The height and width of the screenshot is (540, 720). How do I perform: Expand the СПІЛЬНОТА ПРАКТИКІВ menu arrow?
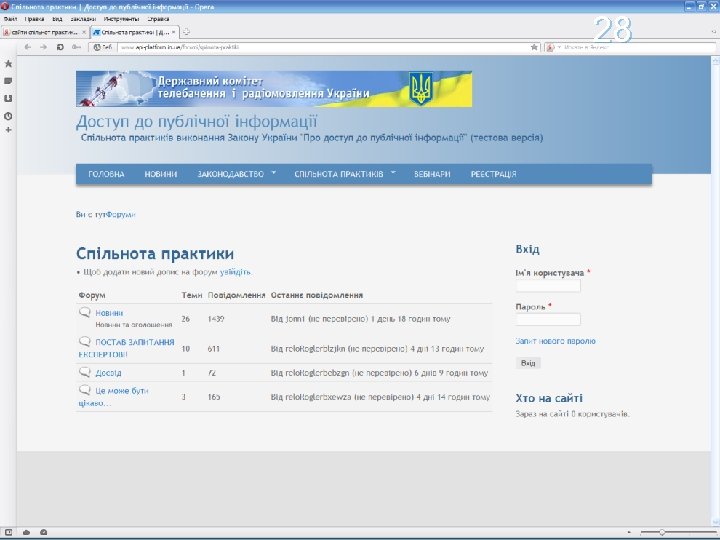click(393, 173)
